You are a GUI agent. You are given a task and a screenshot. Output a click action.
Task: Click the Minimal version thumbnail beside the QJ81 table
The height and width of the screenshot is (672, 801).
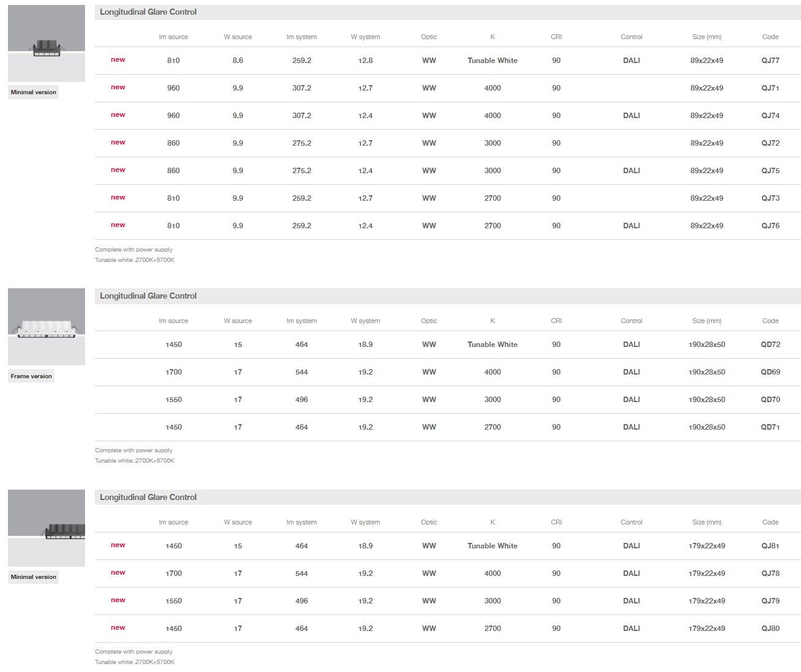pos(47,528)
